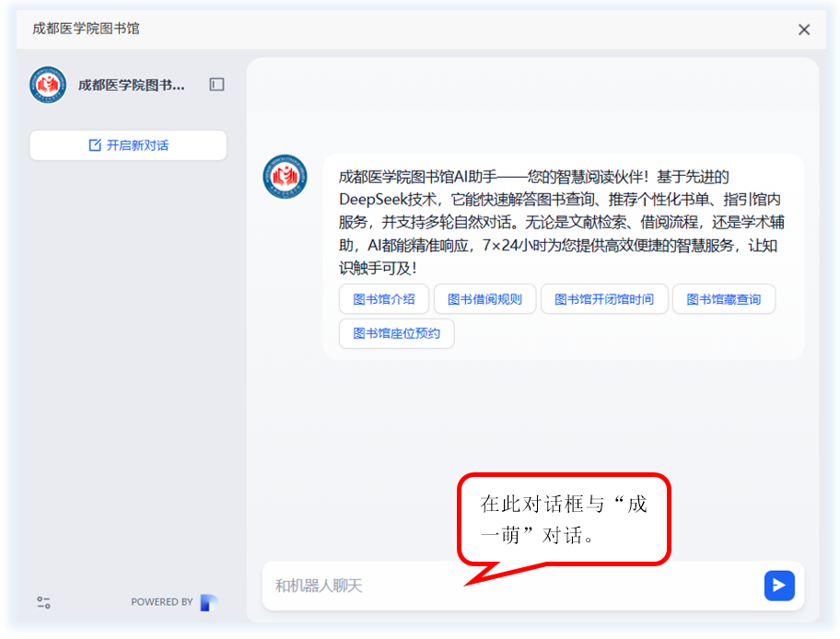
Task: Select the 图书馆介绍 suggested question
Action: pos(384,299)
